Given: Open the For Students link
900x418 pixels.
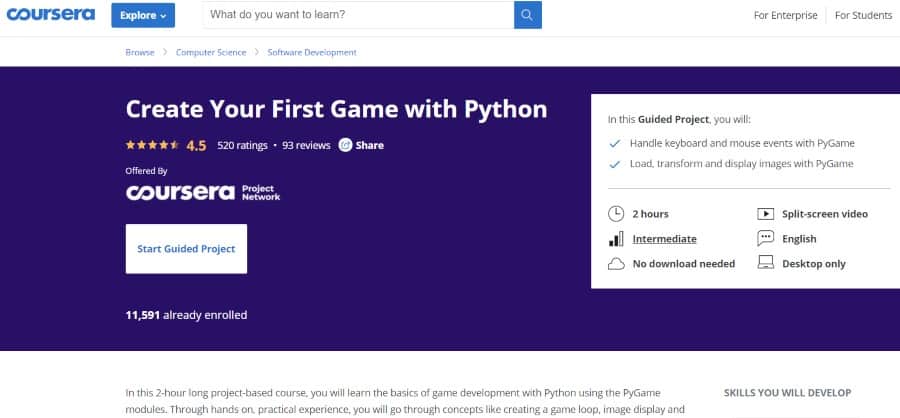Looking at the screenshot, I should (x=863, y=16).
